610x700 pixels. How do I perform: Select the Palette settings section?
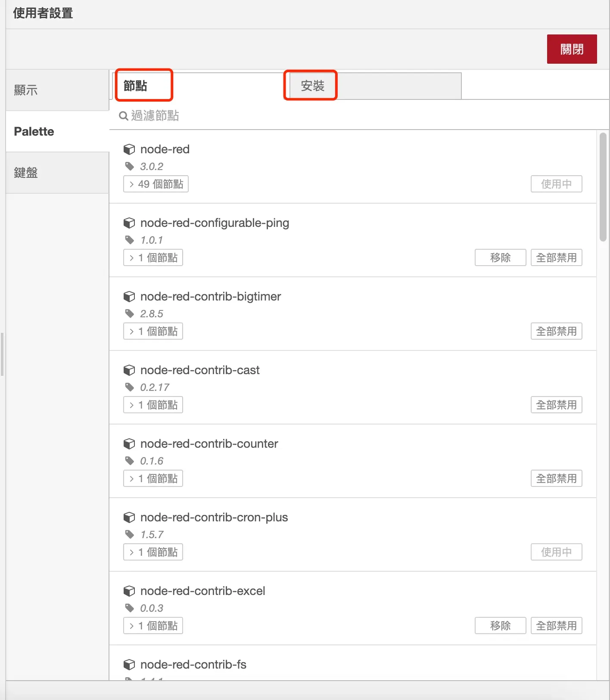[x=57, y=131]
